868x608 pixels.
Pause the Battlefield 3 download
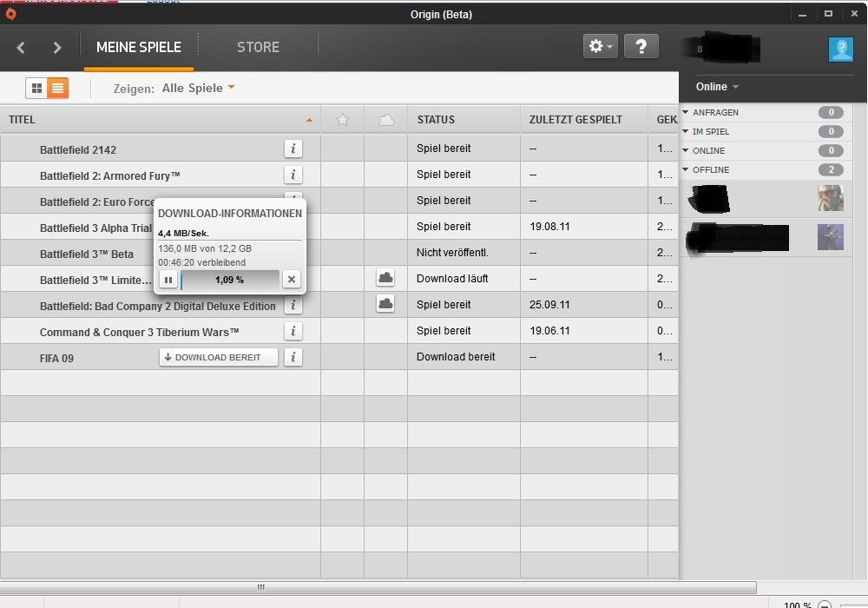click(x=168, y=280)
